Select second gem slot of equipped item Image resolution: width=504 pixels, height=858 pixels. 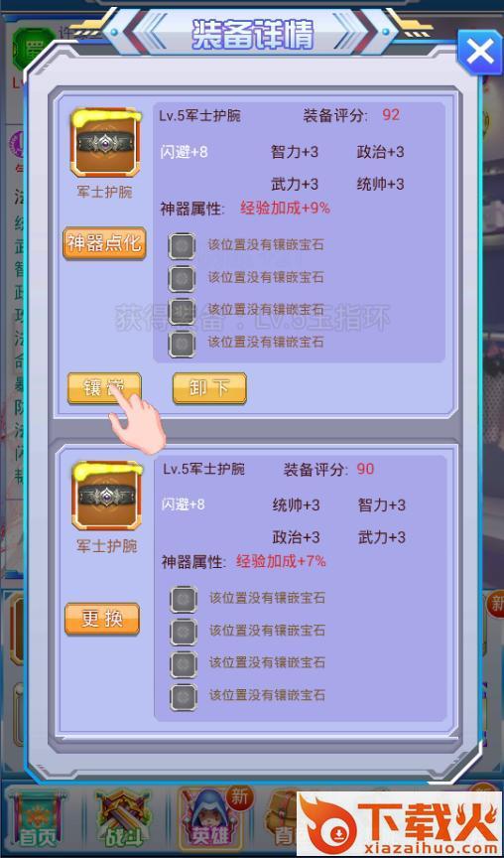182,279
